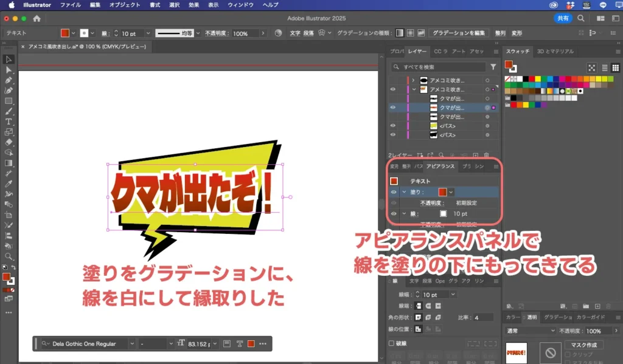Click the New Layer icon in Layers panel
The image size is (623, 364).
[x=476, y=154]
